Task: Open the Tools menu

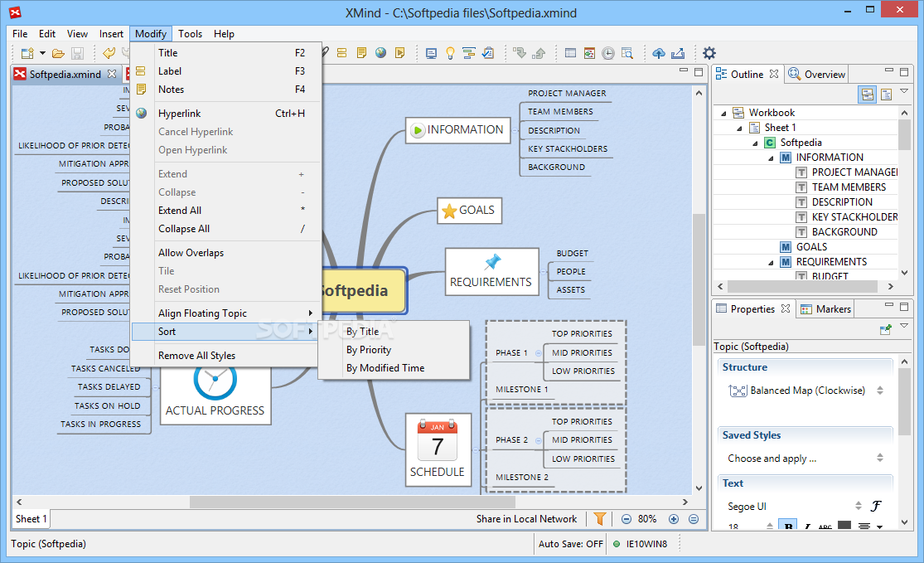Action: (x=190, y=34)
